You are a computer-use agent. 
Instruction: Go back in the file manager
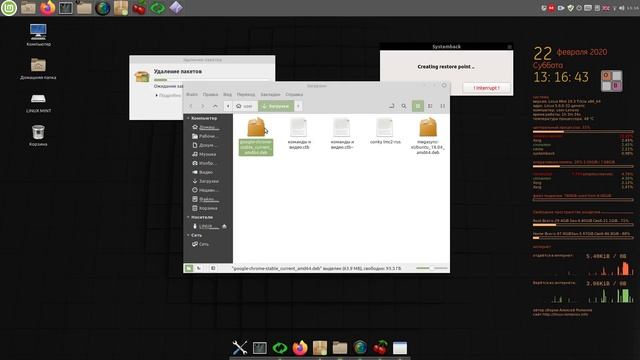191,106
